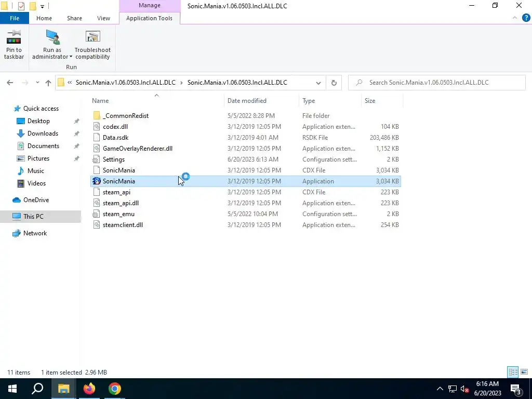Click the 203,486 KB size cell
Image resolution: width=532 pixels, height=399 pixels.
(x=384, y=138)
